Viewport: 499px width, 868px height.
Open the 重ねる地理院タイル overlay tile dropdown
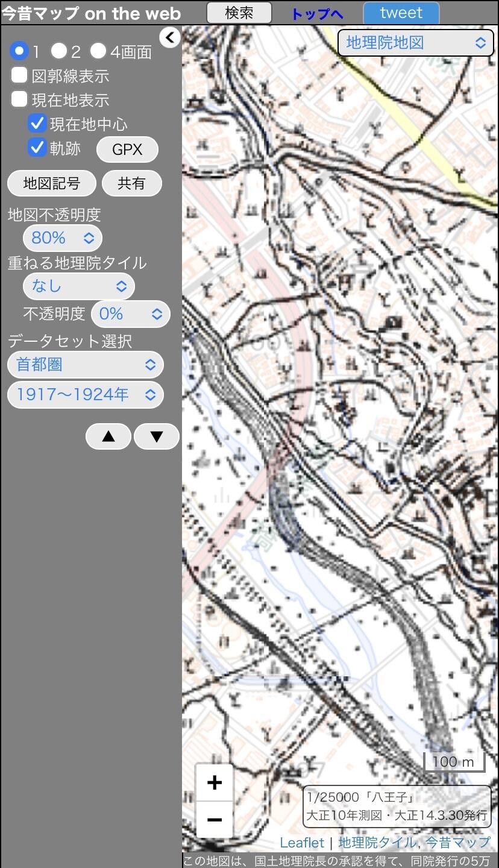(78, 286)
